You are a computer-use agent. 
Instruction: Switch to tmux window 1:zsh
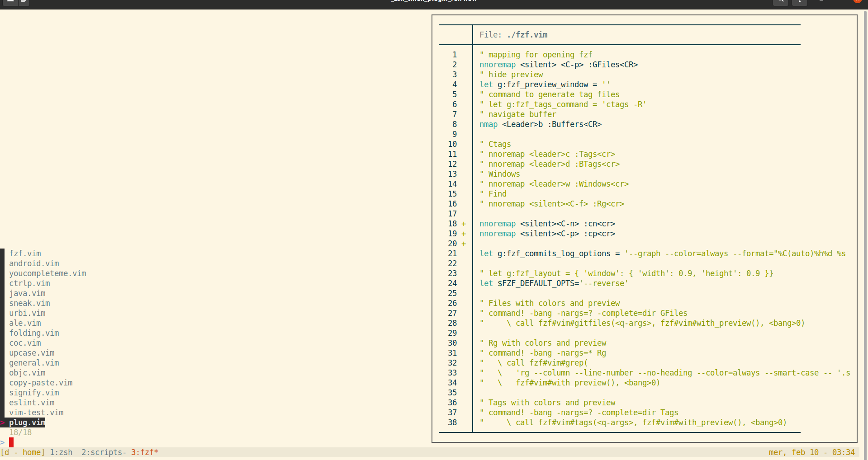point(61,452)
